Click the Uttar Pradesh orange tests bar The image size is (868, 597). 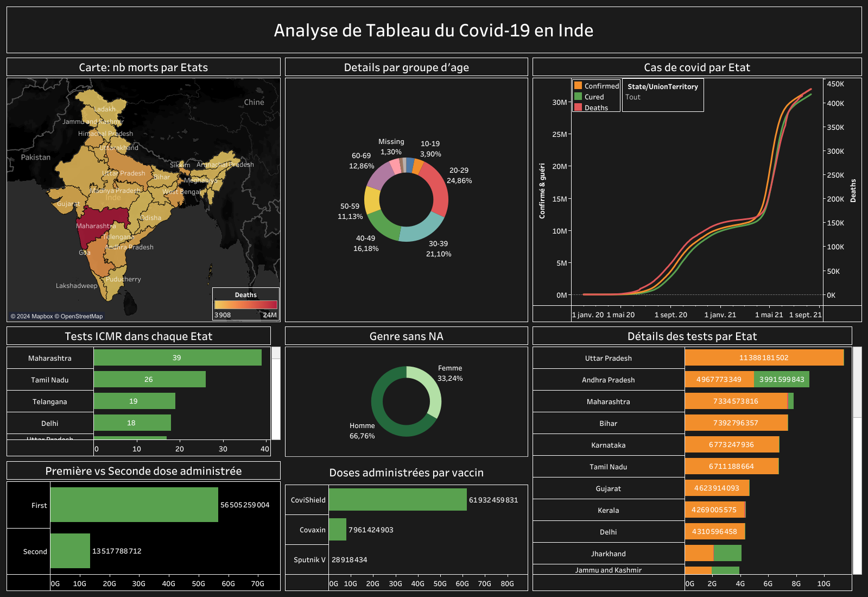tap(764, 357)
